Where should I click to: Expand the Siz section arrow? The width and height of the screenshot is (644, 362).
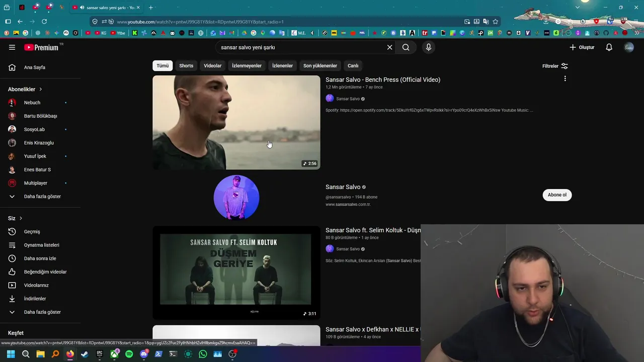[x=21, y=218]
